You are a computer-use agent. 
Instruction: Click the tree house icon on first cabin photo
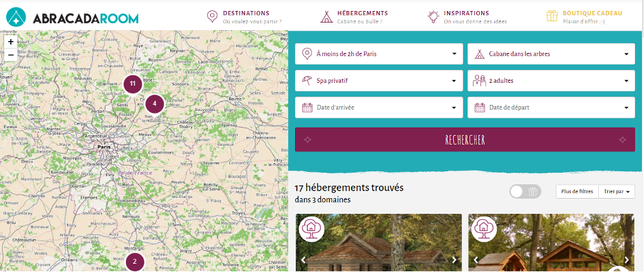point(311,229)
